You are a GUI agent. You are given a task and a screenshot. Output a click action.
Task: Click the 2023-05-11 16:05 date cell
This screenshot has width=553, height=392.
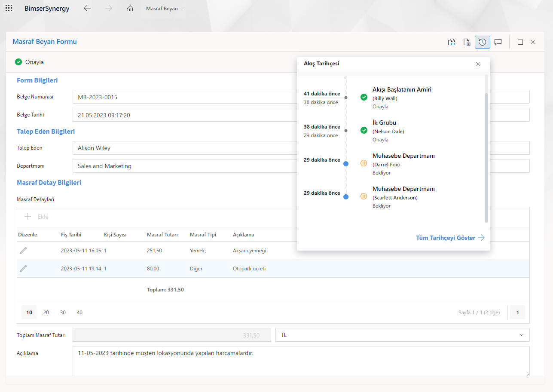[81, 251]
